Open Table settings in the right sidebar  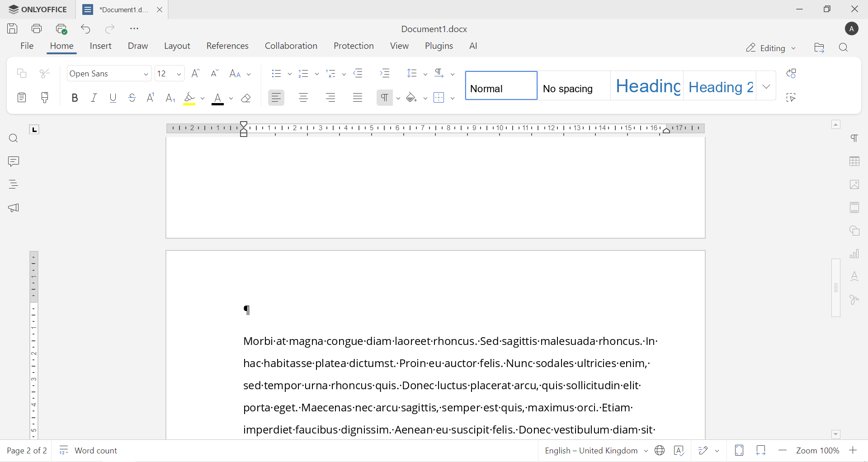tap(855, 161)
